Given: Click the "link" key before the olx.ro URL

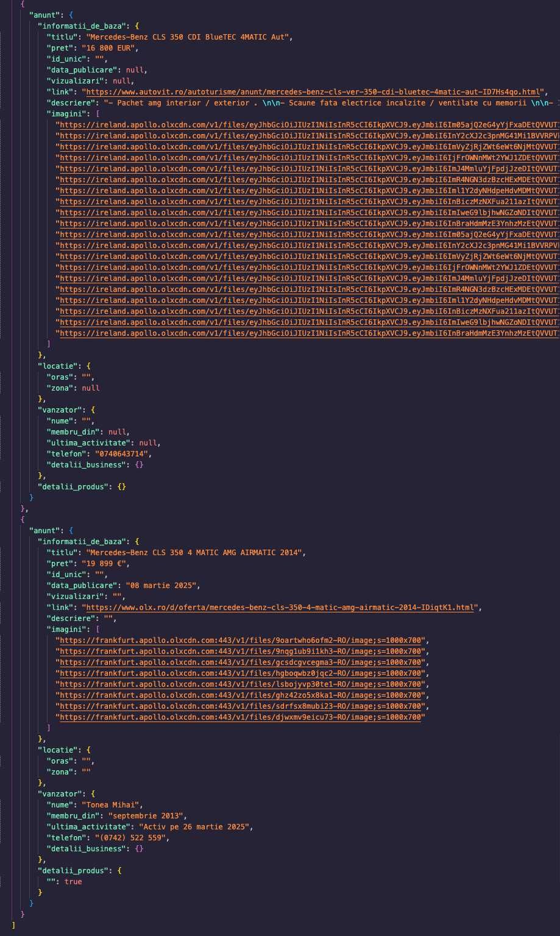Looking at the screenshot, I should pyautogui.click(x=60, y=608).
